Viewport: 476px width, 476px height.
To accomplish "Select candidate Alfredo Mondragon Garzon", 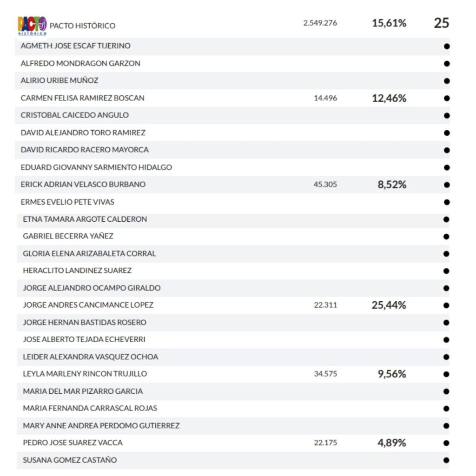I will click(80, 63).
